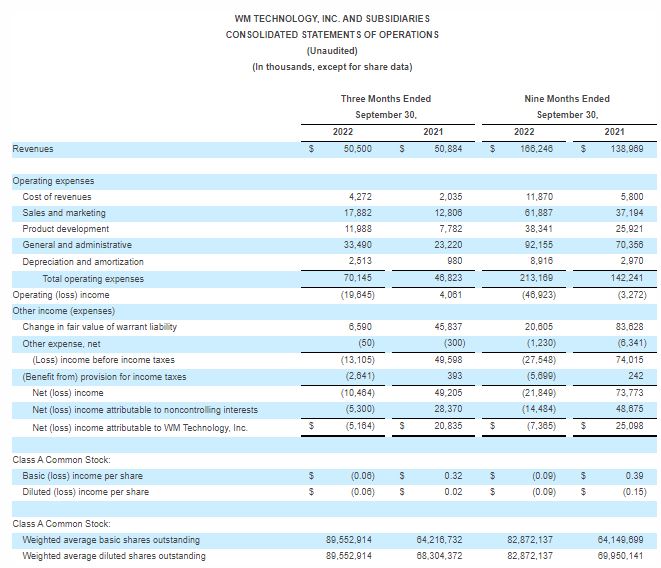Select the Sales and marketing row label

63,213
